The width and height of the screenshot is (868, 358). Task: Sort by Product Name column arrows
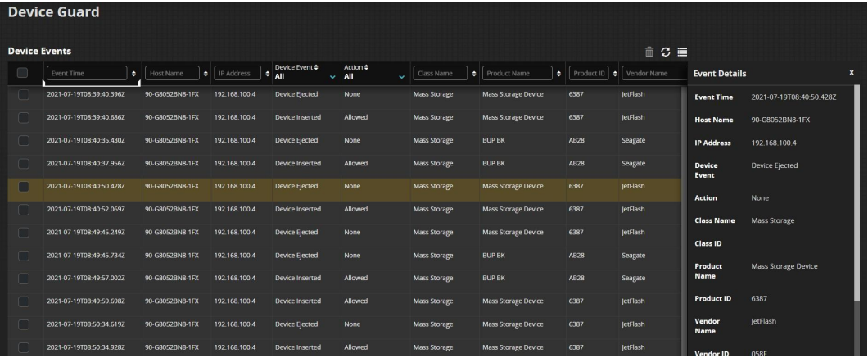click(x=558, y=74)
